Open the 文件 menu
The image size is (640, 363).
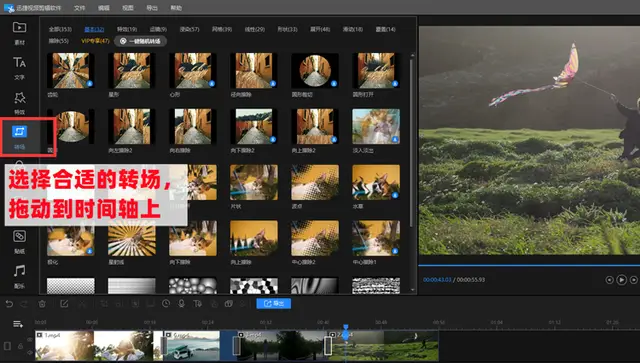point(80,8)
